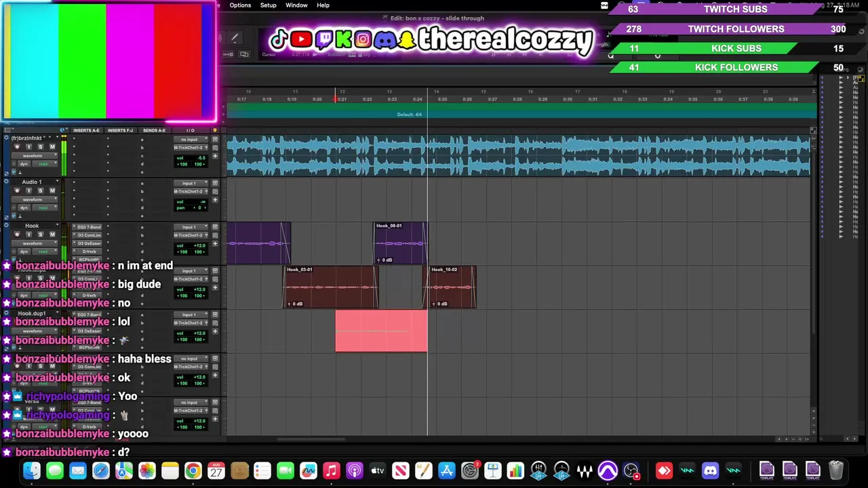Open the Keynote dock icon
This screenshot has height=488, width=868.
[493, 470]
